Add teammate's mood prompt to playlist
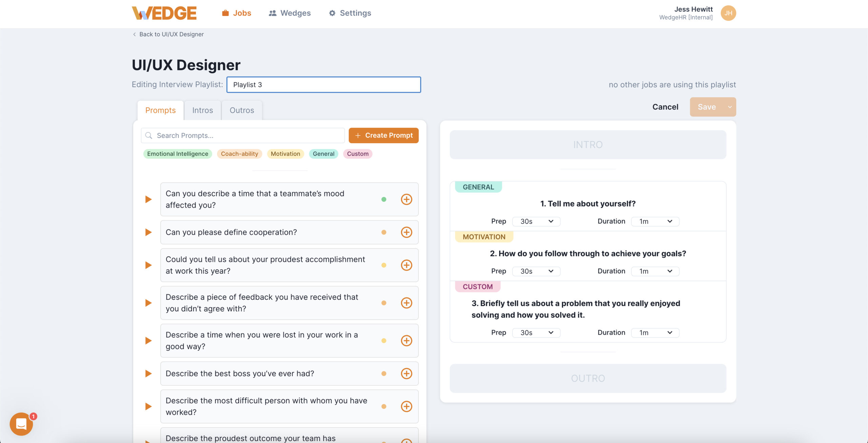The height and width of the screenshot is (443, 868). click(407, 199)
